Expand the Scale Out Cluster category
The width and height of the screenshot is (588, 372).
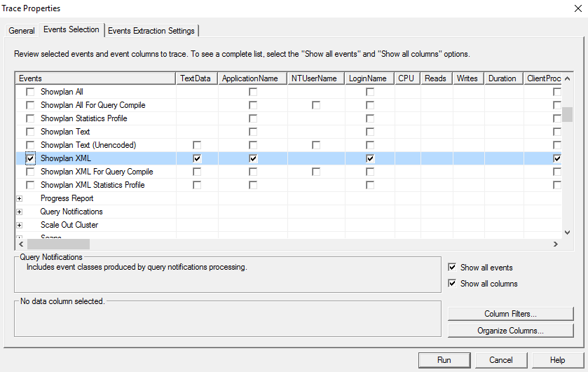pyautogui.click(x=20, y=225)
